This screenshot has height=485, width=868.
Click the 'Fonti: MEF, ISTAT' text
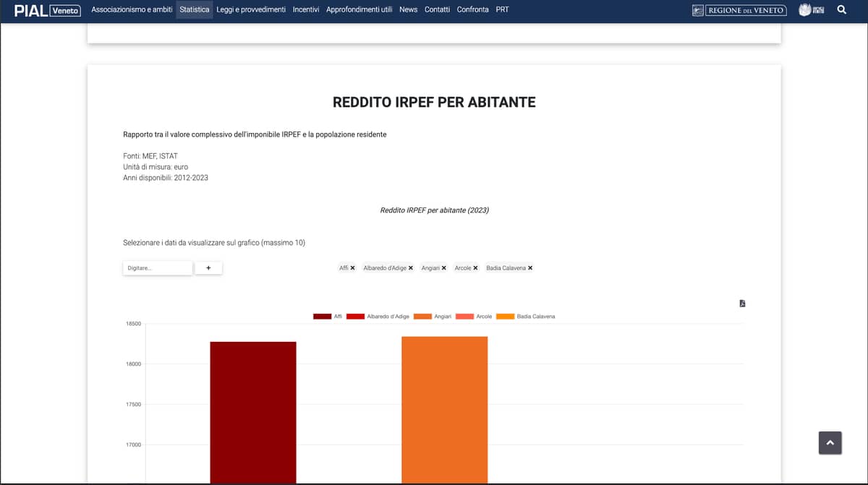150,156
